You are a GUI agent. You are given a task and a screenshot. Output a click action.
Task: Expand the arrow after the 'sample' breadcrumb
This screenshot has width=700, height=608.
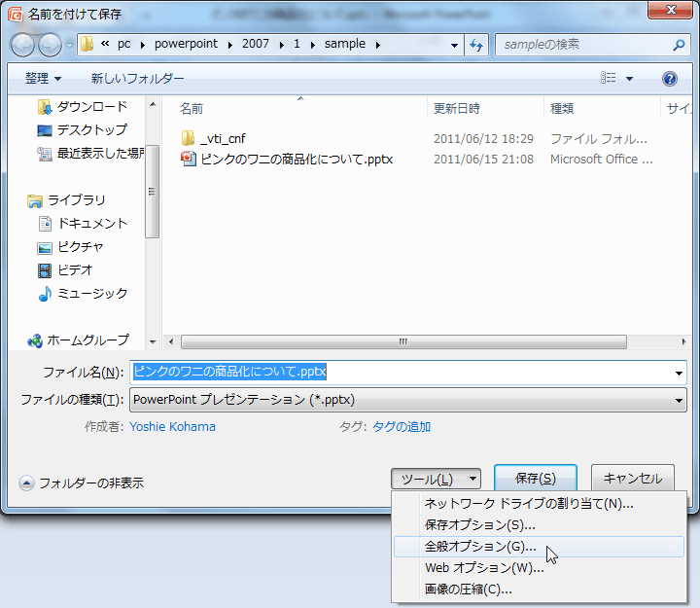click(x=378, y=45)
